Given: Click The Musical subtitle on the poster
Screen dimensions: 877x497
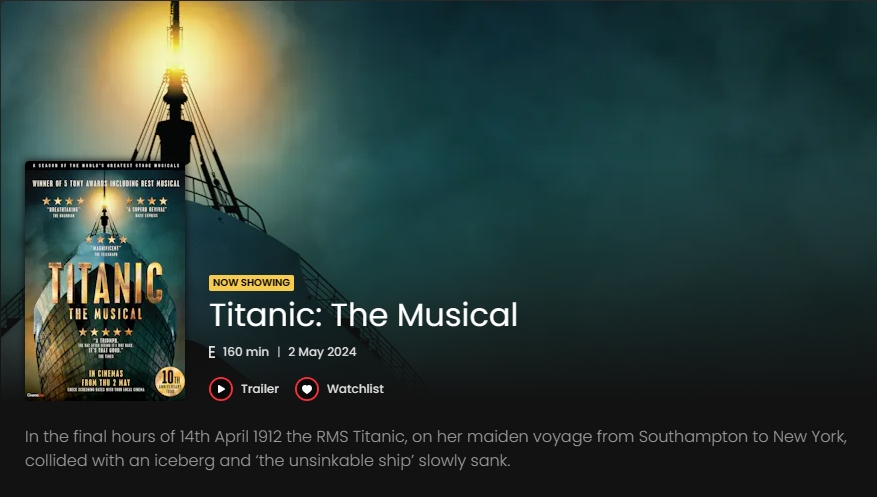Looking at the screenshot, I should [x=106, y=314].
